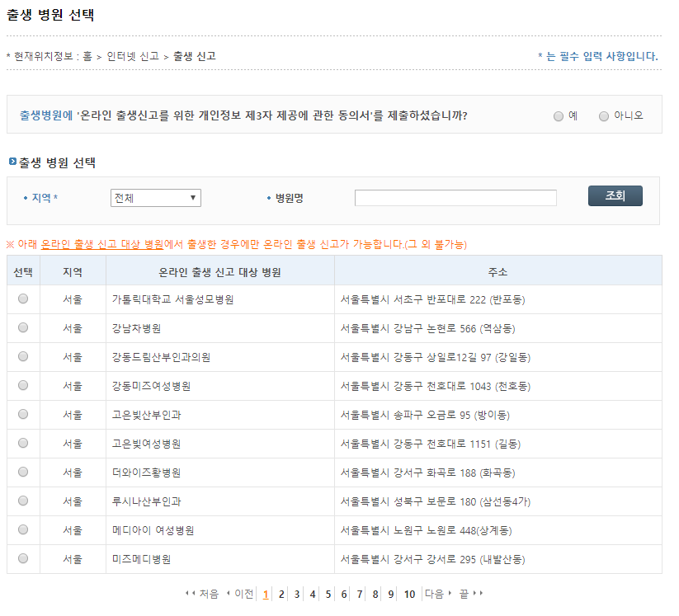Click address '서울특별시 강서구 화곡로 188 (화곡동)'
Viewport: 679px width, 616px height.
[428, 473]
